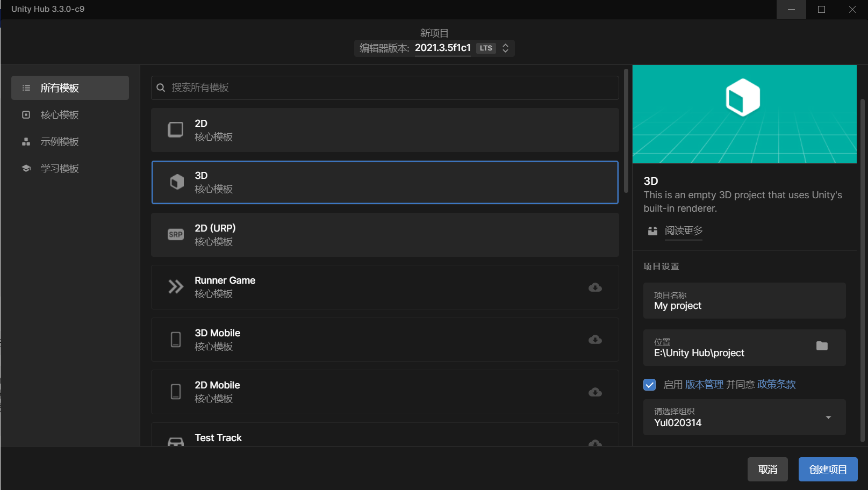The height and width of the screenshot is (490, 868).
Task: Click the Create Project (创建项目) button
Action: coord(828,470)
